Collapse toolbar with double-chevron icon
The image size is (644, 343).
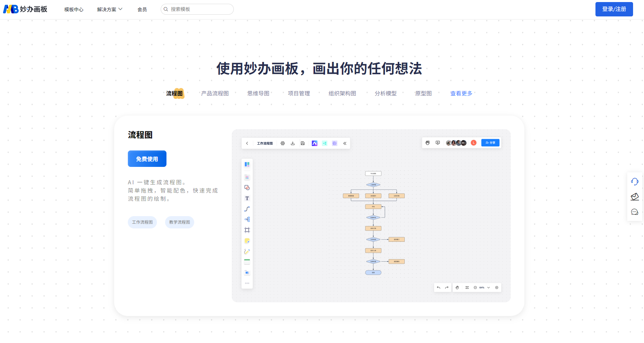point(345,143)
